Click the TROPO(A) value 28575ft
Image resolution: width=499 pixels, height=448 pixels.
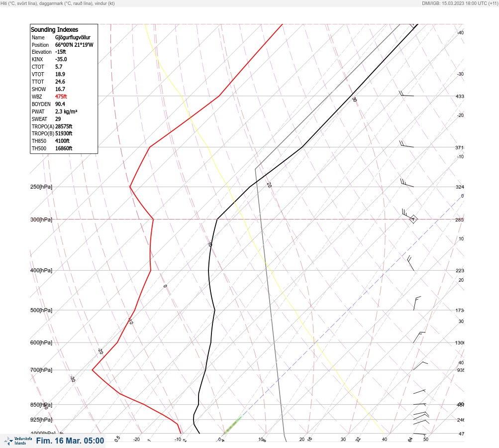click(x=64, y=126)
